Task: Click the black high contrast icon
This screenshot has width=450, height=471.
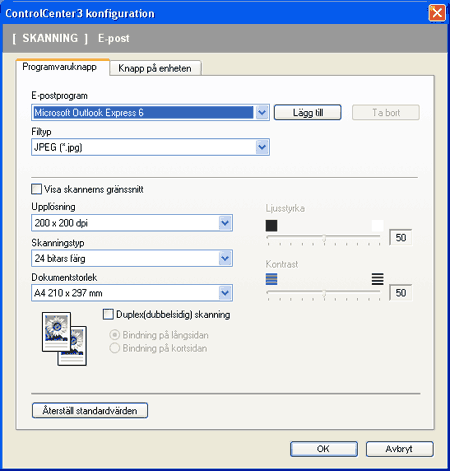Action: tap(377, 279)
